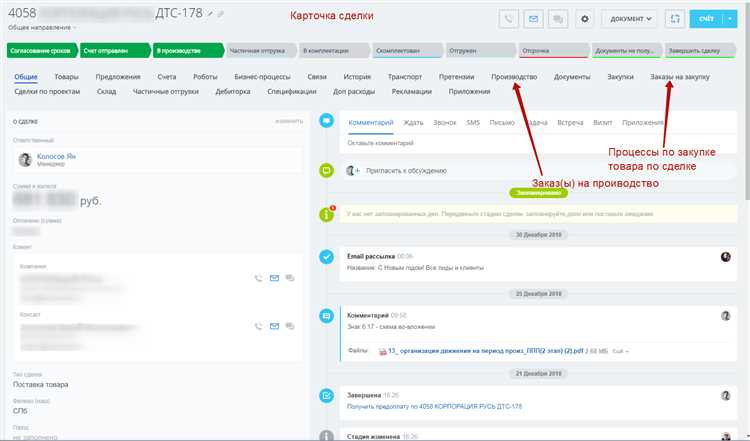The width and height of the screenshot is (750, 441).
Task: Open settings gear icon in header
Action: (x=585, y=19)
